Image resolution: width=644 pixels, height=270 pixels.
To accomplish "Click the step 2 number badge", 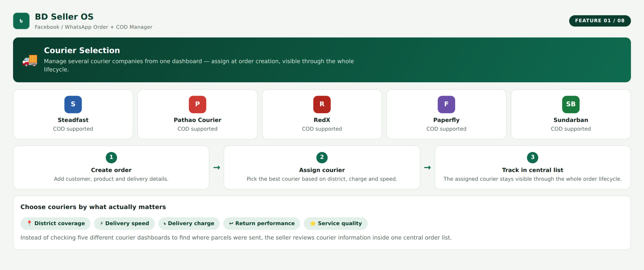I will click(322, 158).
